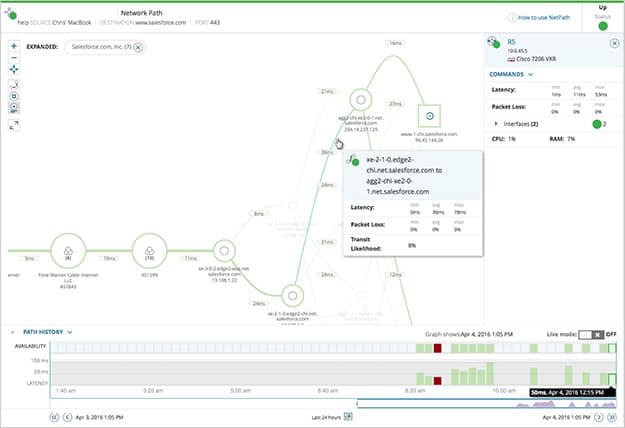Viewport: 625px width, 428px height.
Task: Select the red latency bar
Action: 437,381
